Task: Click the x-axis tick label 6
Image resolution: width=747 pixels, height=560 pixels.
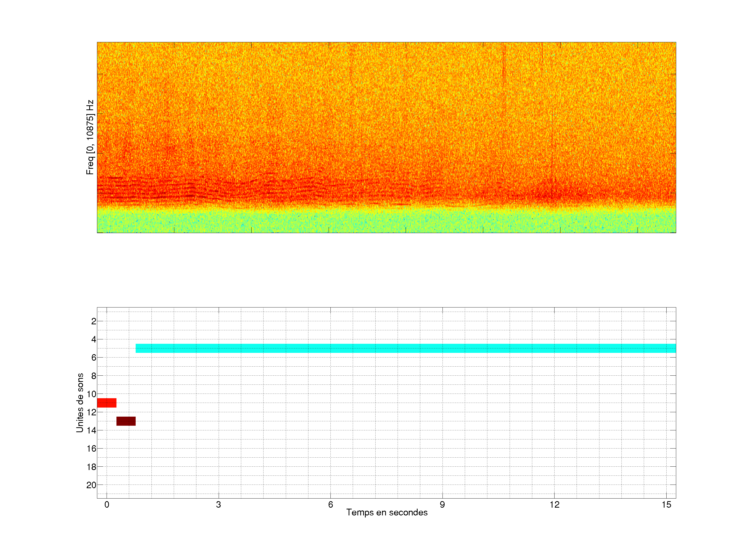Action: pyautogui.click(x=330, y=505)
